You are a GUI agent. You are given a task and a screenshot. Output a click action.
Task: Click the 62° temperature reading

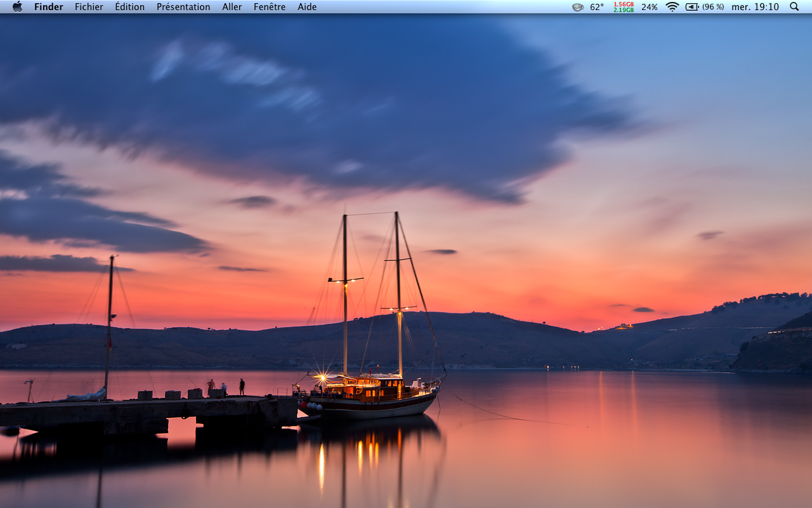pyautogui.click(x=597, y=7)
